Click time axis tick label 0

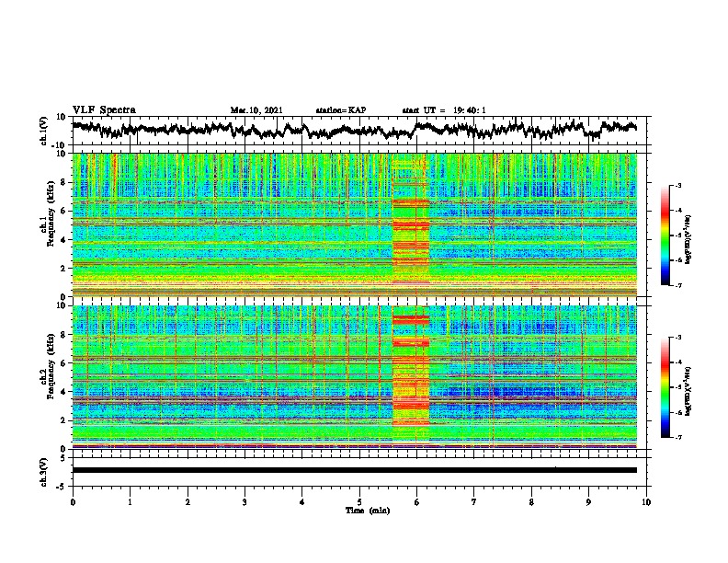[73, 502]
